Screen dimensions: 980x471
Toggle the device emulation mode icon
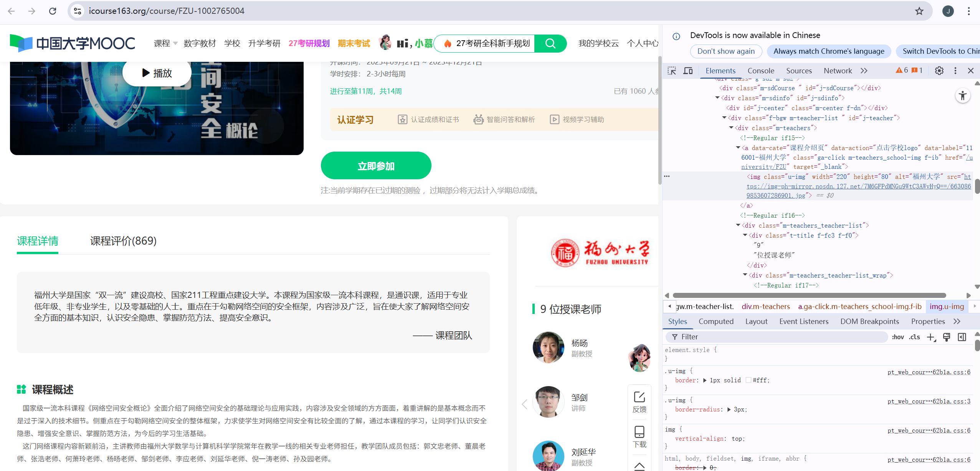point(688,71)
